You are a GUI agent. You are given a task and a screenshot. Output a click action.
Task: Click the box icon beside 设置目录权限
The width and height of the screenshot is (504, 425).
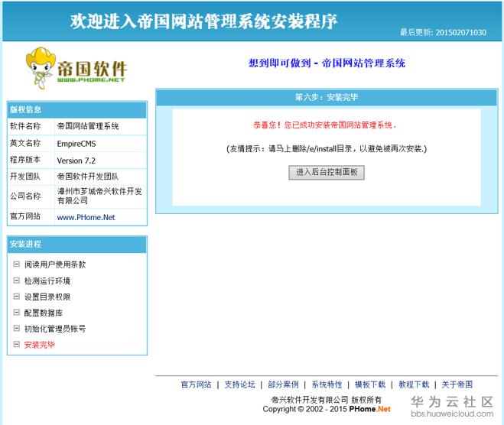click(16, 297)
